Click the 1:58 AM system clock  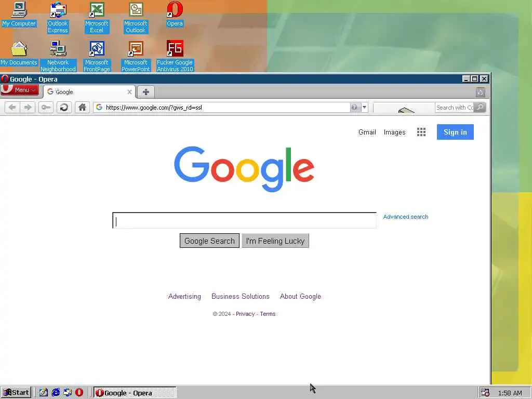pos(510,393)
